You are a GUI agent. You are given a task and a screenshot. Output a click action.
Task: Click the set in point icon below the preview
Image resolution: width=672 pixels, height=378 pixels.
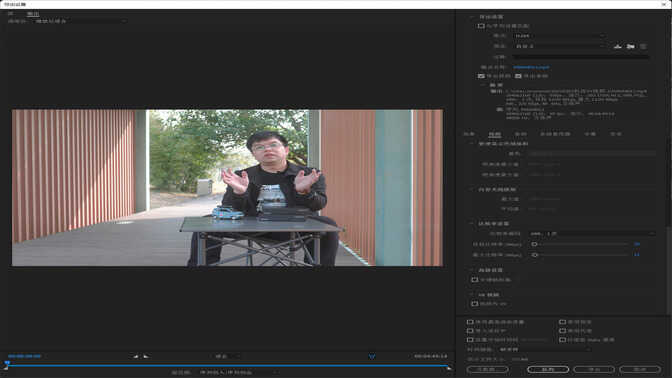click(x=135, y=356)
